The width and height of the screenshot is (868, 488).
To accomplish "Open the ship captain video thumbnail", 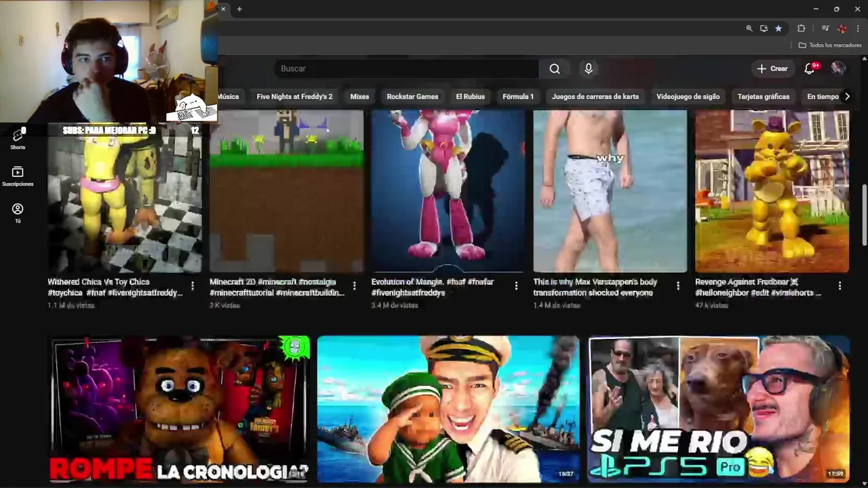I will 448,409.
